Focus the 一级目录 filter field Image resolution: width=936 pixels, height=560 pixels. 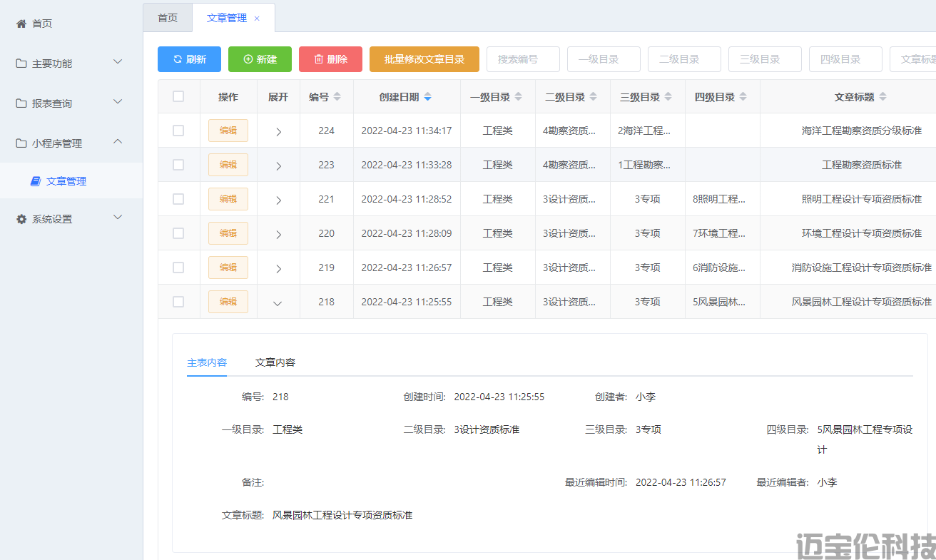[604, 59]
